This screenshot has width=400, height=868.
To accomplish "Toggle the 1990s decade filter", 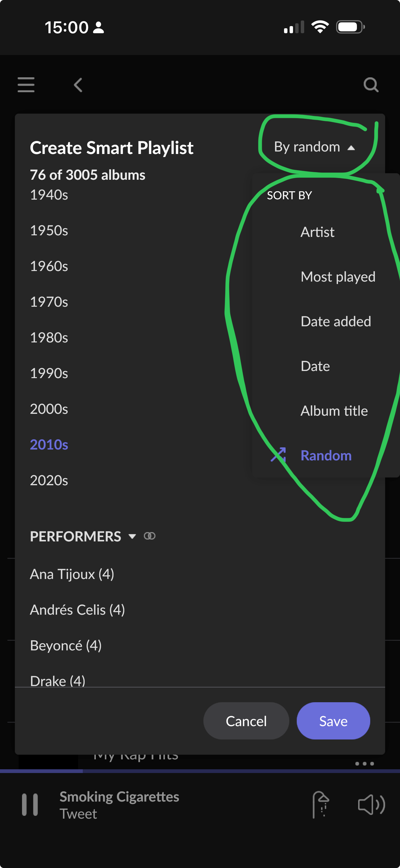I will (x=49, y=373).
